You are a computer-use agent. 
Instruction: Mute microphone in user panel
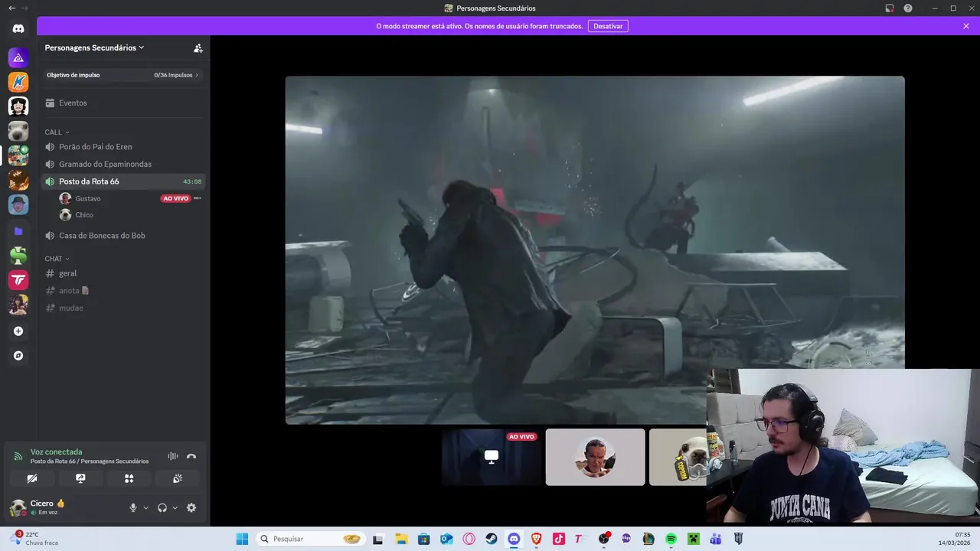pyautogui.click(x=133, y=507)
